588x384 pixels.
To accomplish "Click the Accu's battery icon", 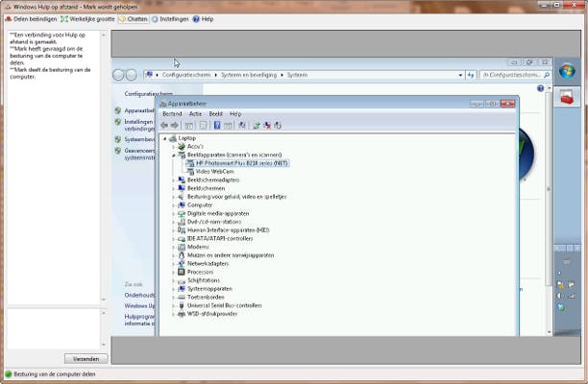I will tap(182, 147).
